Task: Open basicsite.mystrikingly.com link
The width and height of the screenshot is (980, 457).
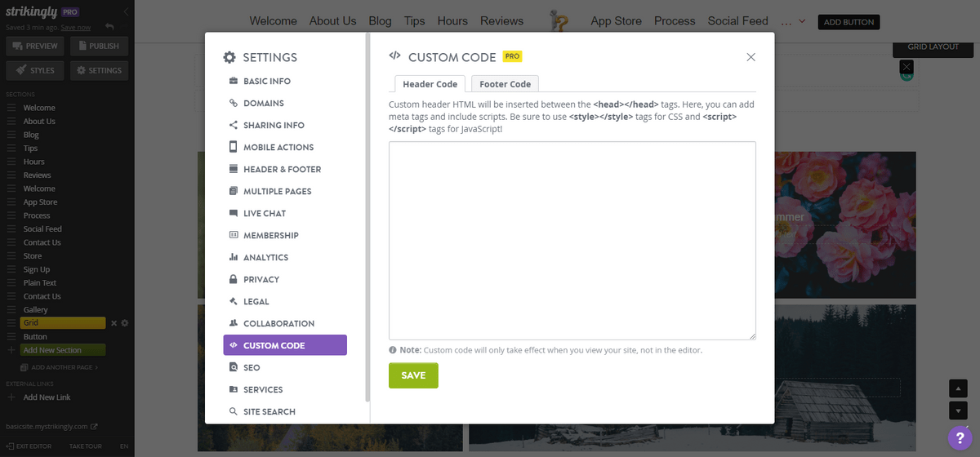Action: coord(51,426)
